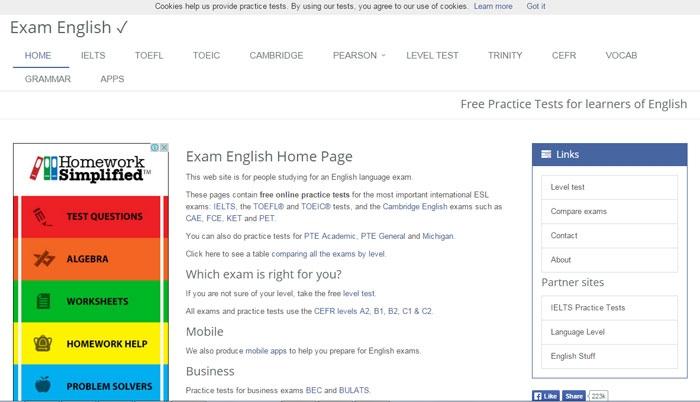This screenshot has width=700, height=402.
Task: Click the Problem Solvers apple icon
Action: pyautogui.click(x=43, y=384)
